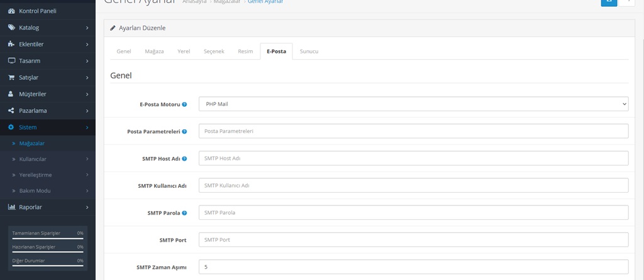Open the Sistem sidebar menu
The image size is (644, 280).
[48, 127]
